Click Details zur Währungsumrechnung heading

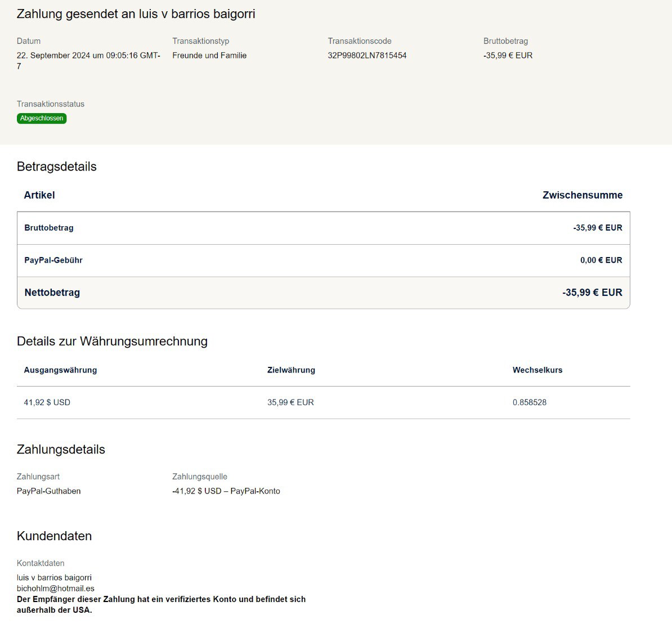coord(112,341)
